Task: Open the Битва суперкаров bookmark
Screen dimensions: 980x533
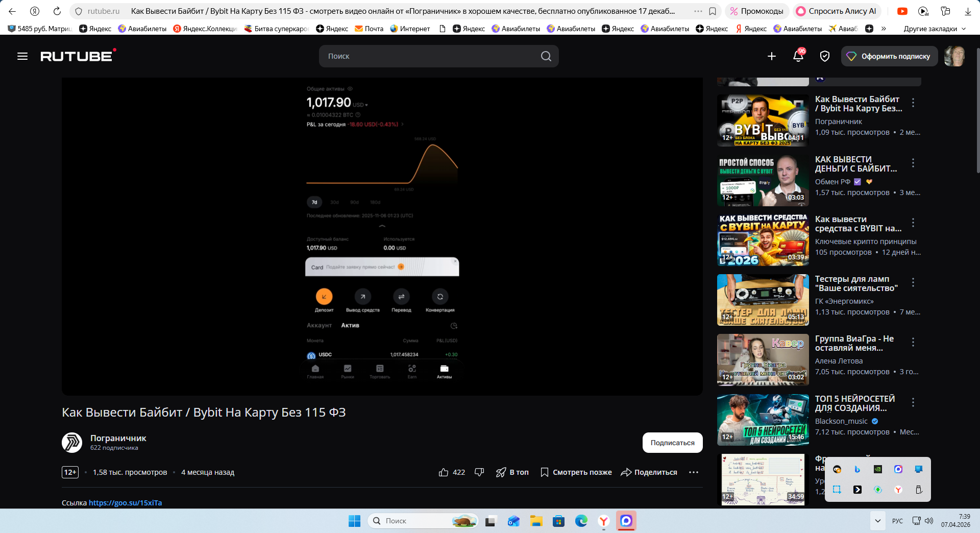Action: (x=276, y=29)
